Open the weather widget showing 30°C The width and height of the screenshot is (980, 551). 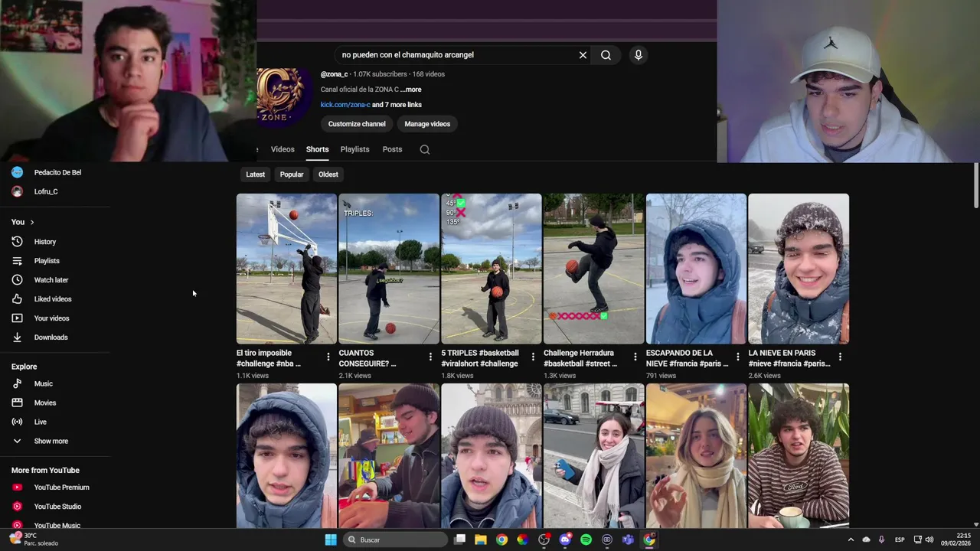[x=35, y=540]
